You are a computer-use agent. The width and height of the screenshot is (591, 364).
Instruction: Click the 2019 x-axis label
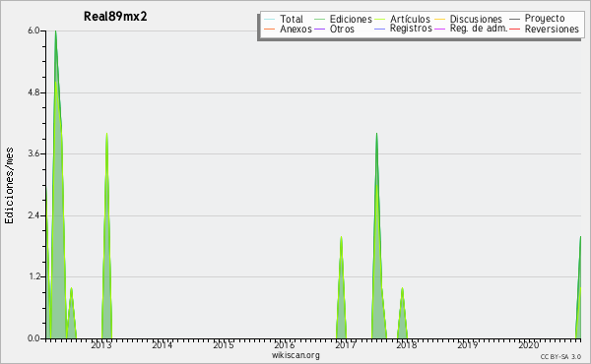467,344
